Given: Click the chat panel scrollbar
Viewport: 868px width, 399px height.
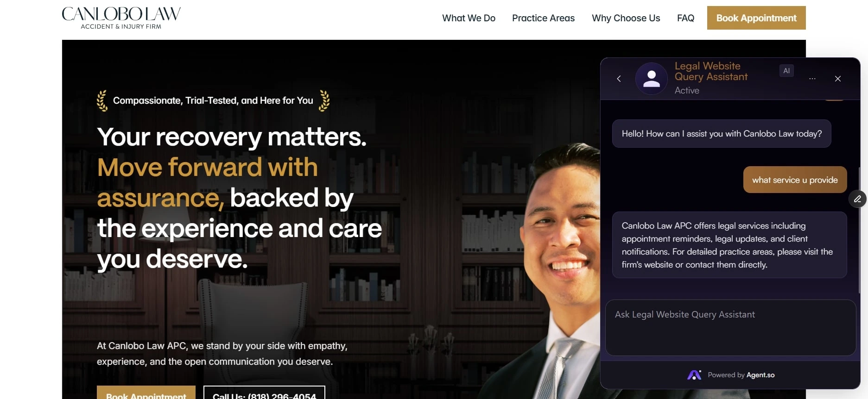Looking at the screenshot, I should pyautogui.click(x=859, y=230).
